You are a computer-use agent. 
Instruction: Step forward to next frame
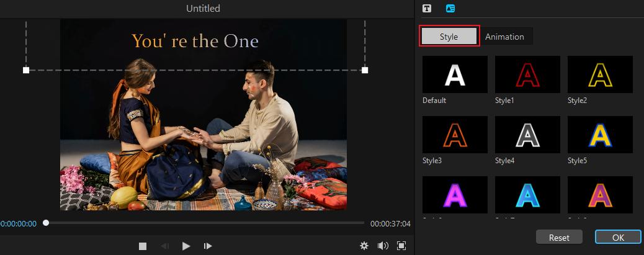coord(208,246)
